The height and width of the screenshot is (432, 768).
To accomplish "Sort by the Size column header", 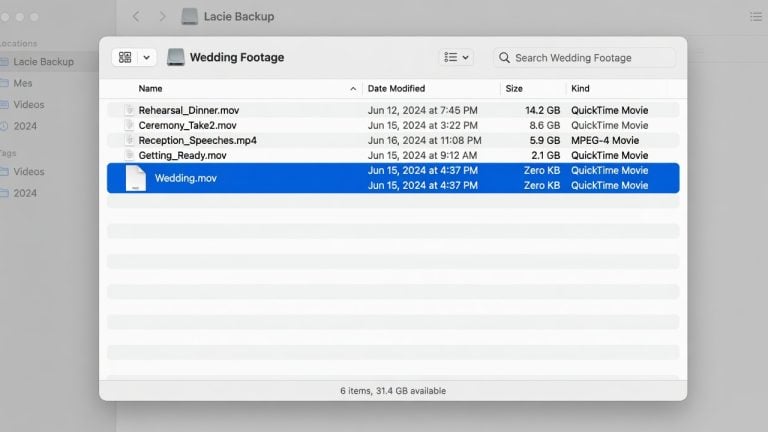I will 514,89.
